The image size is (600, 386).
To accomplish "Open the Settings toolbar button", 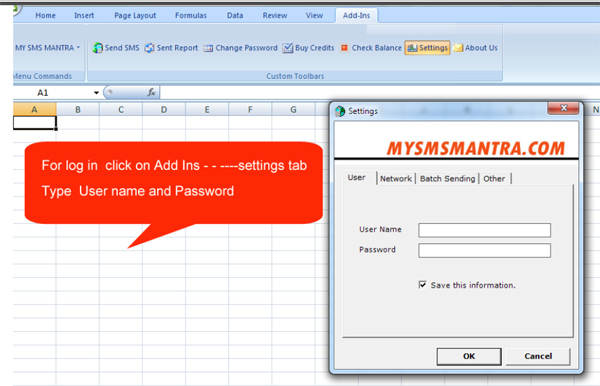I will (427, 48).
